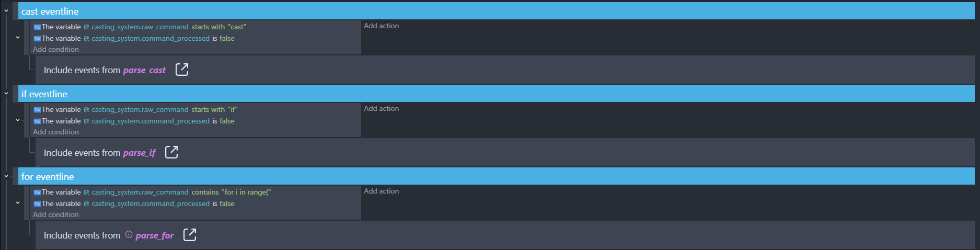Click Add condition in if eventline event
Viewport: 980px width, 250px height.
pos(56,132)
